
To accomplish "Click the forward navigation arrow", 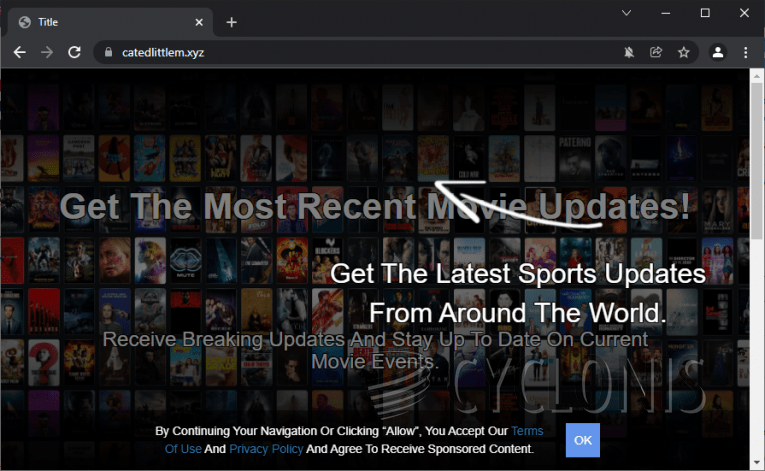I will click(x=46, y=52).
